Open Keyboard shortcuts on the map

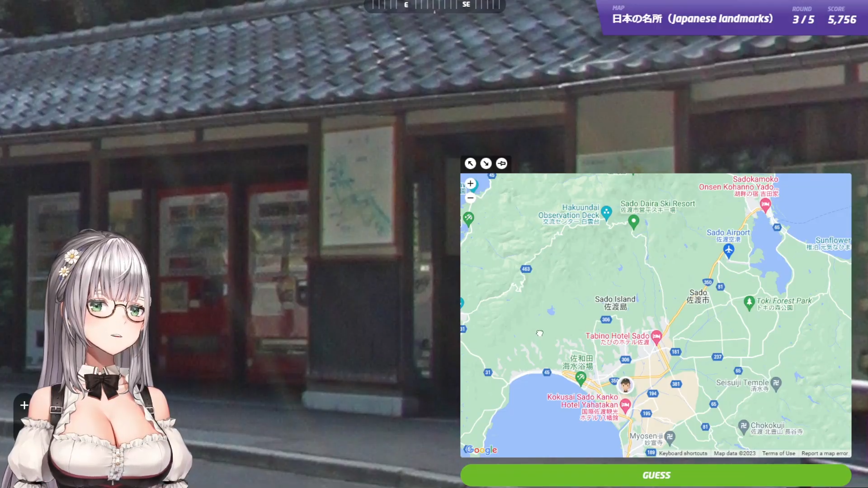(683, 453)
